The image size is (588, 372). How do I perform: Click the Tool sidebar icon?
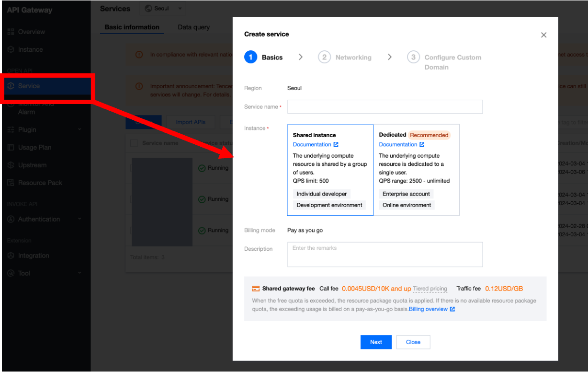(11, 273)
